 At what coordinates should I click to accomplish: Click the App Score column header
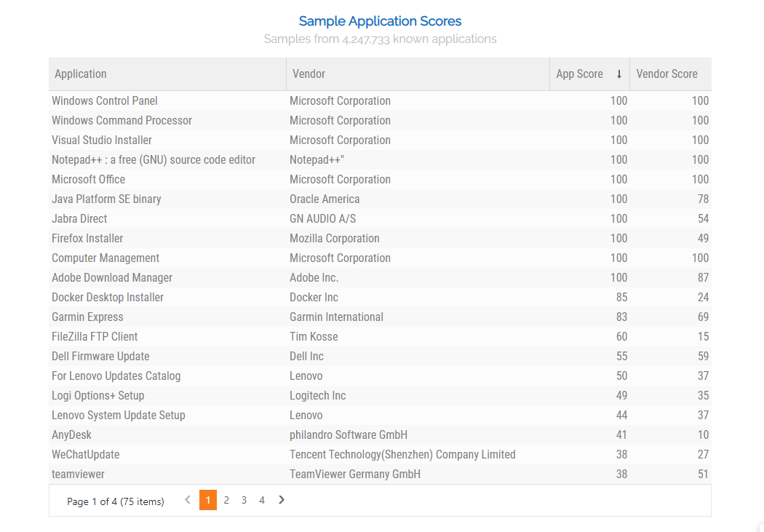pyautogui.click(x=580, y=74)
